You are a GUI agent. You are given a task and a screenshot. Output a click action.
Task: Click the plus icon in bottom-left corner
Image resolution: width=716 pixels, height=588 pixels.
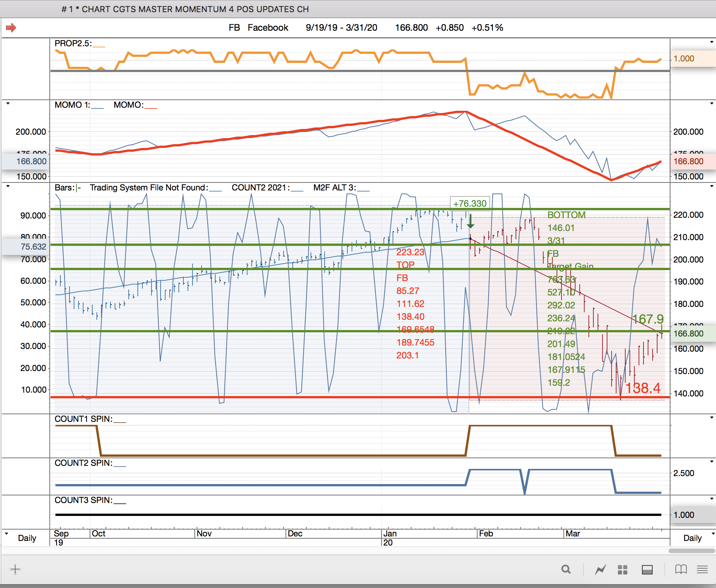point(15,569)
